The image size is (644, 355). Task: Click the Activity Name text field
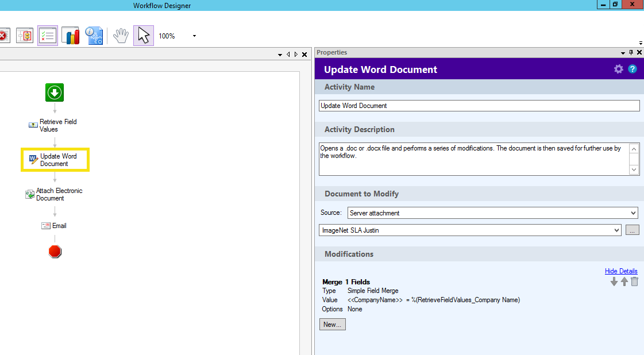pyautogui.click(x=479, y=106)
